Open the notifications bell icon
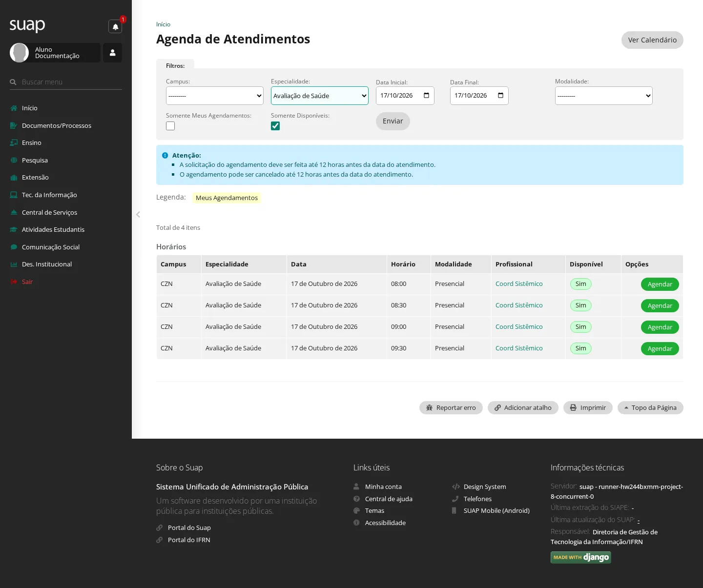703x588 pixels. (115, 27)
